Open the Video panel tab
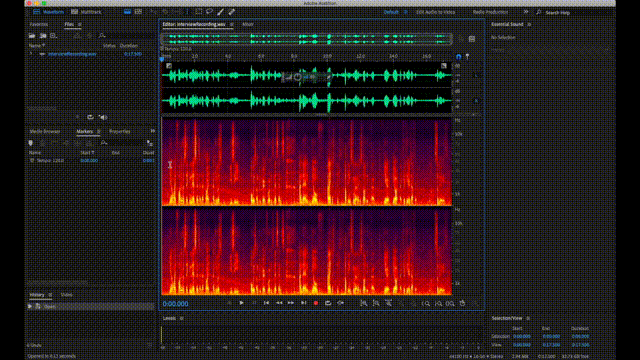640x360 pixels. [66, 295]
